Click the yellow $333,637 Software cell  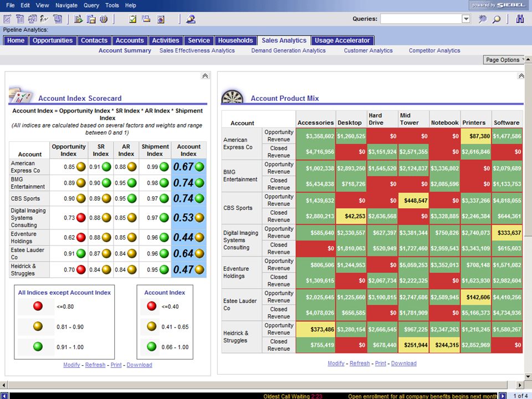click(x=507, y=233)
